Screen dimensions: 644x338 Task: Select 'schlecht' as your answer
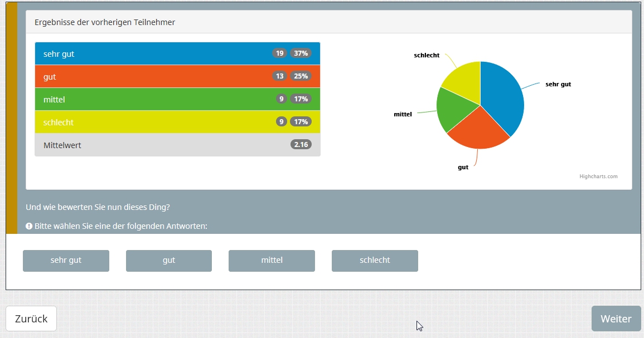click(375, 261)
